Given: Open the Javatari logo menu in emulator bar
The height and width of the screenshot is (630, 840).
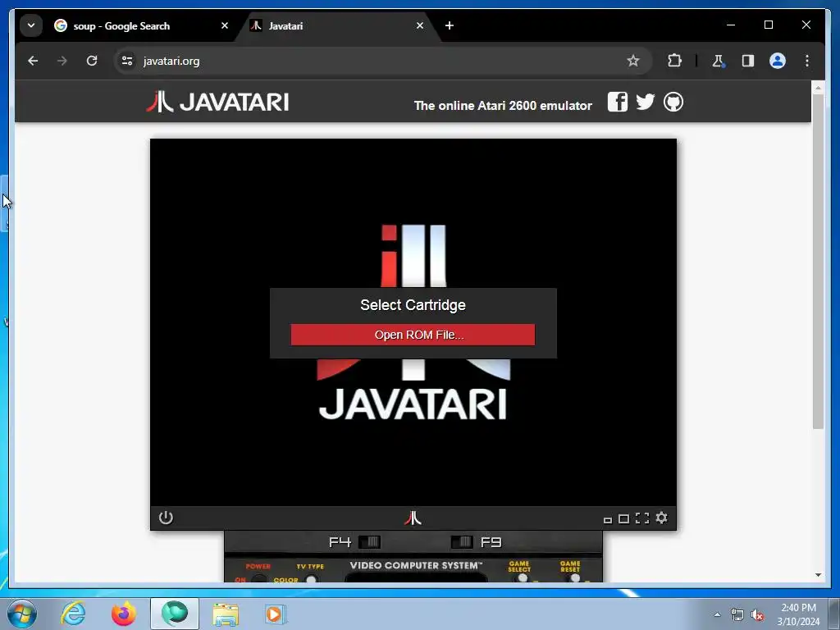Looking at the screenshot, I should [413, 518].
